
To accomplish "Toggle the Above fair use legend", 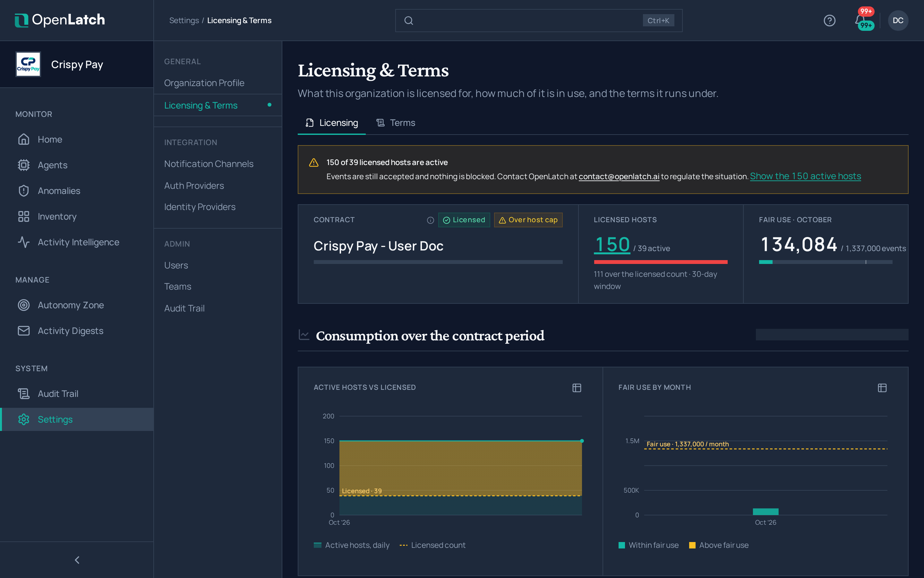I will 719,545.
